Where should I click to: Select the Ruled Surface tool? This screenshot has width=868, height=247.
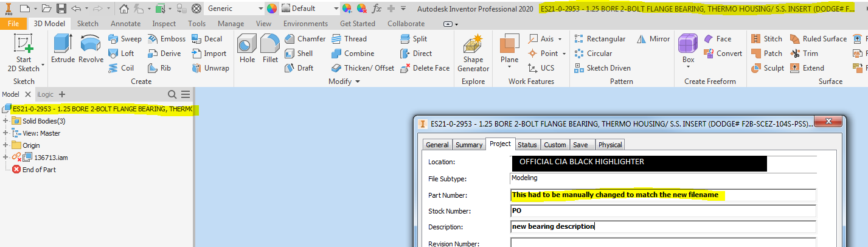pos(818,38)
